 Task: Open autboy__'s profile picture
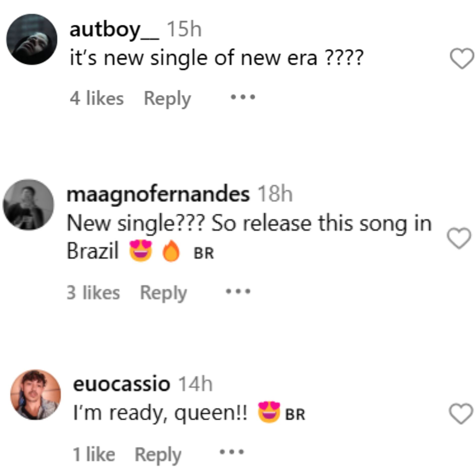32,39
